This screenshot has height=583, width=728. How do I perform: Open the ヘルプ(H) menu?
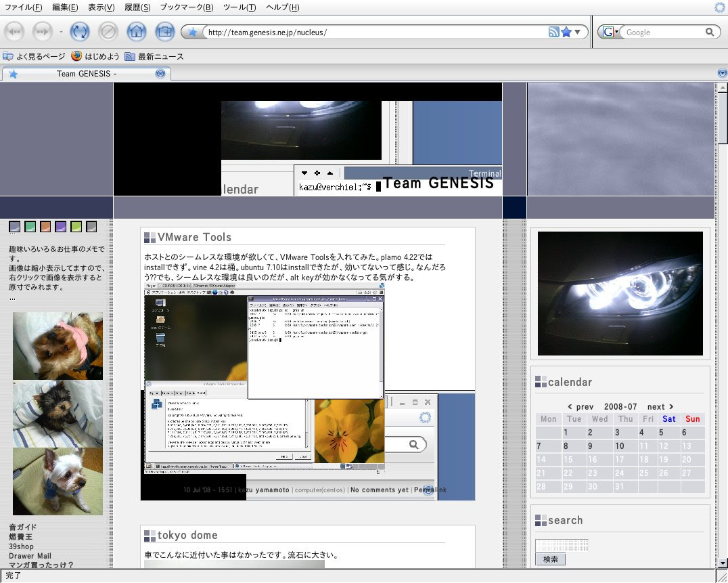tap(283, 7)
